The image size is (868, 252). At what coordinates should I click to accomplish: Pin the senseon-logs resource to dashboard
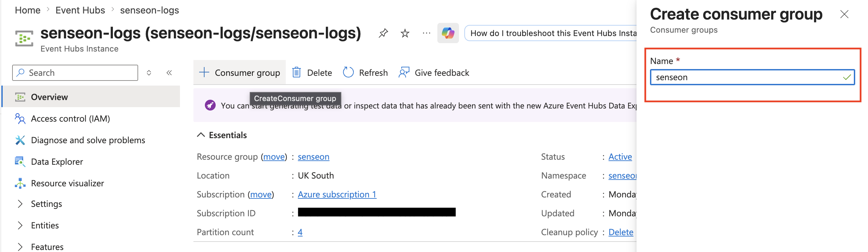[x=383, y=33]
